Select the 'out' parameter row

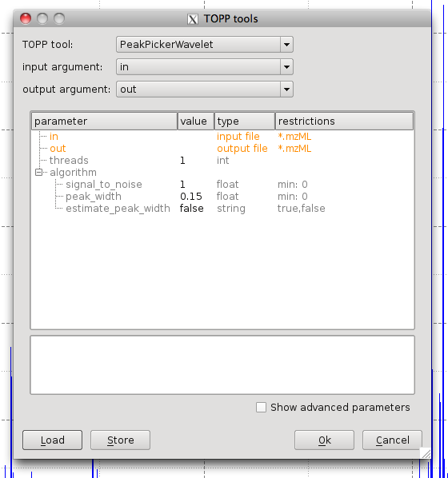(222, 149)
